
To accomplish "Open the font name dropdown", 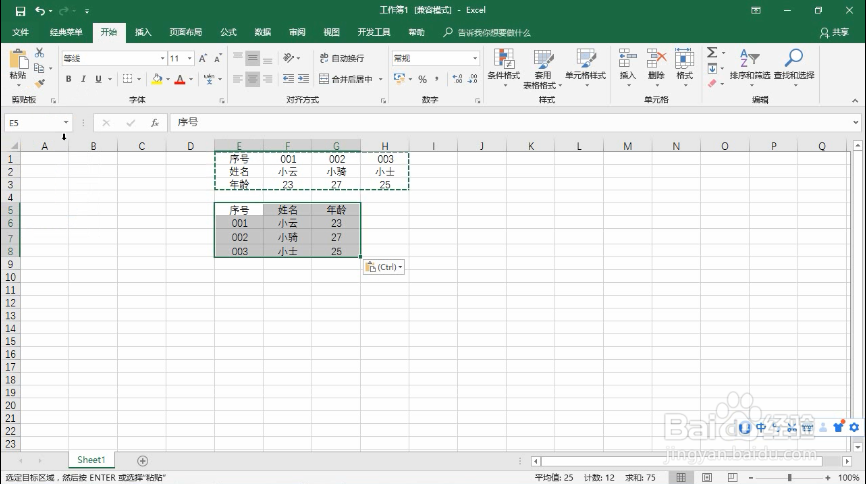I will [162, 58].
